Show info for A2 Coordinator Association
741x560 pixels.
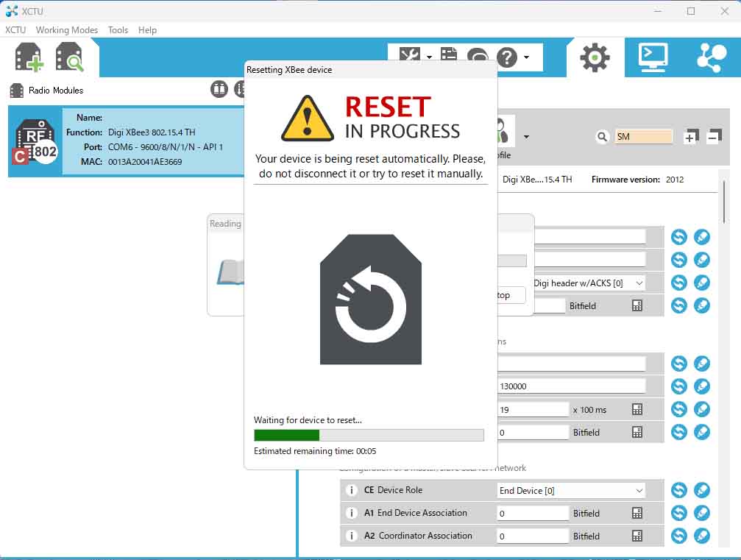click(351, 536)
